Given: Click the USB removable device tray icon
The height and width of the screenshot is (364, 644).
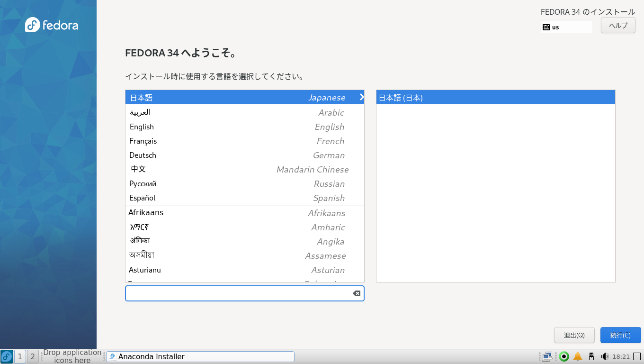Looking at the screenshot, I should (591, 356).
